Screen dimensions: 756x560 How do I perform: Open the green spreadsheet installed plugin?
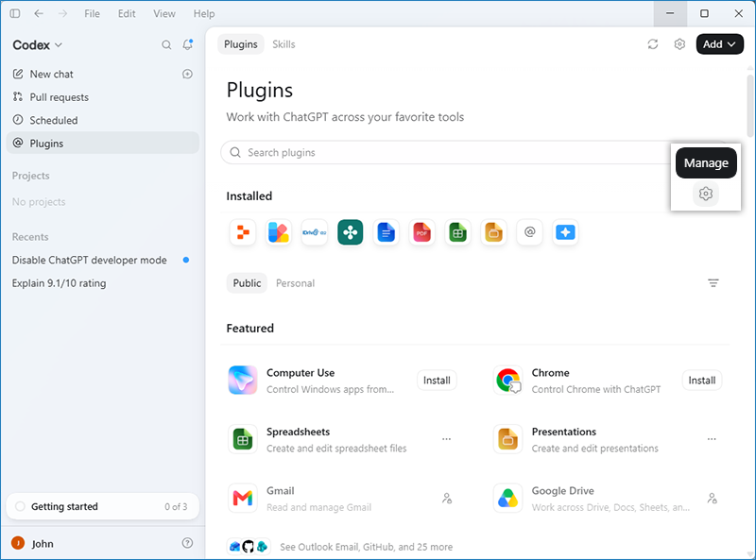tap(457, 232)
